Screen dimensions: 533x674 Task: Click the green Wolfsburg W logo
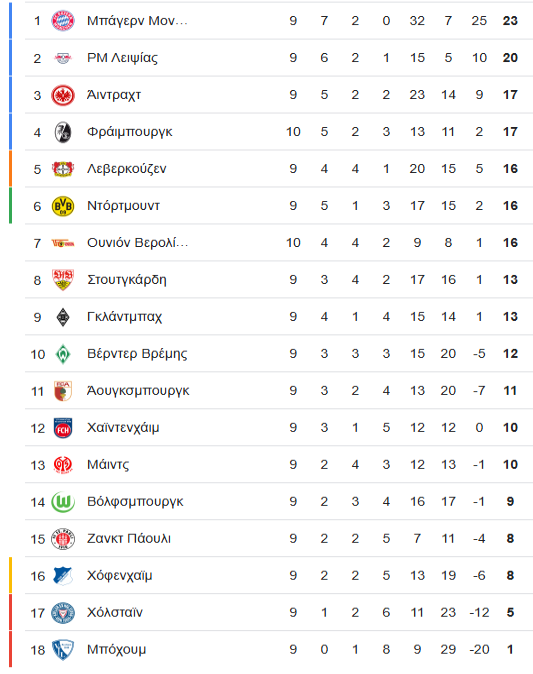(x=63, y=502)
